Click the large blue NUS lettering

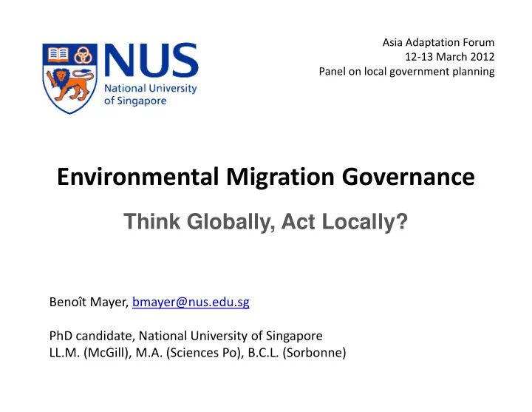coord(151,60)
